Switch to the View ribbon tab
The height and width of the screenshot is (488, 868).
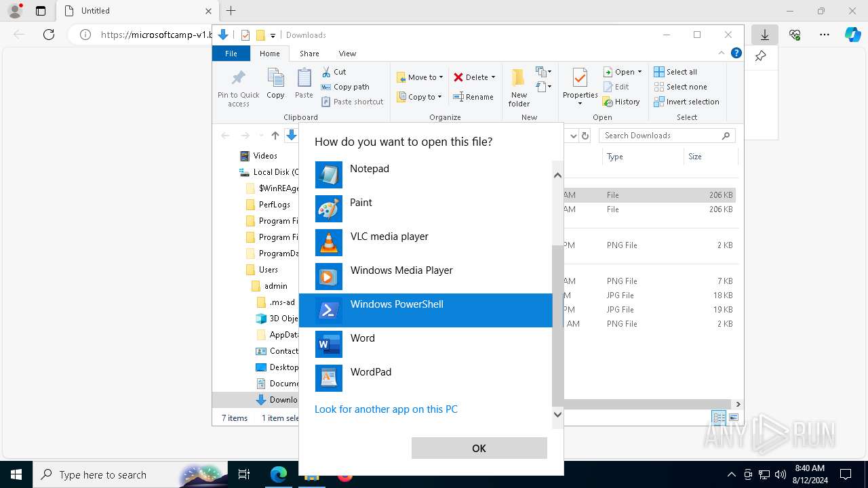pyautogui.click(x=347, y=53)
